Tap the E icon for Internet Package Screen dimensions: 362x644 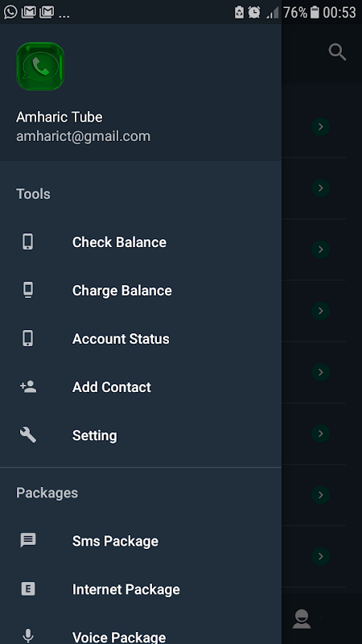[x=28, y=589]
